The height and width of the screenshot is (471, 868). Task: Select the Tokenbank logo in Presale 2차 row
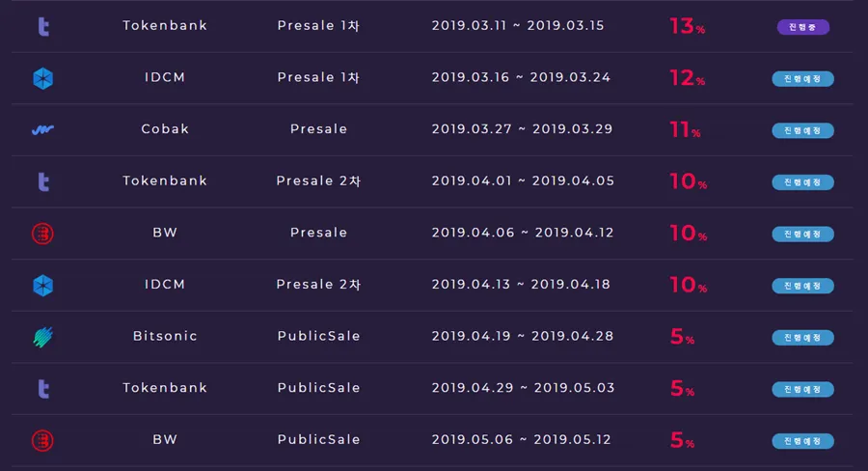43,181
